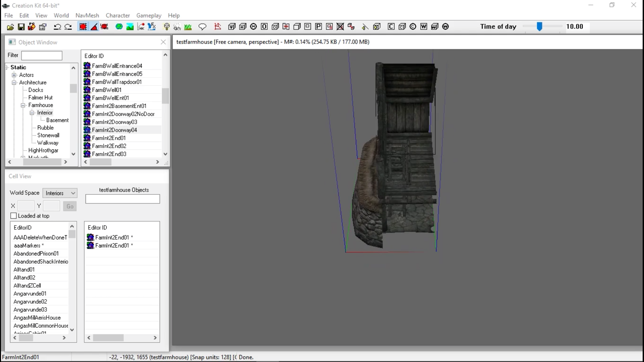The height and width of the screenshot is (362, 644).
Task: Open the Edit menu
Action: (24, 15)
